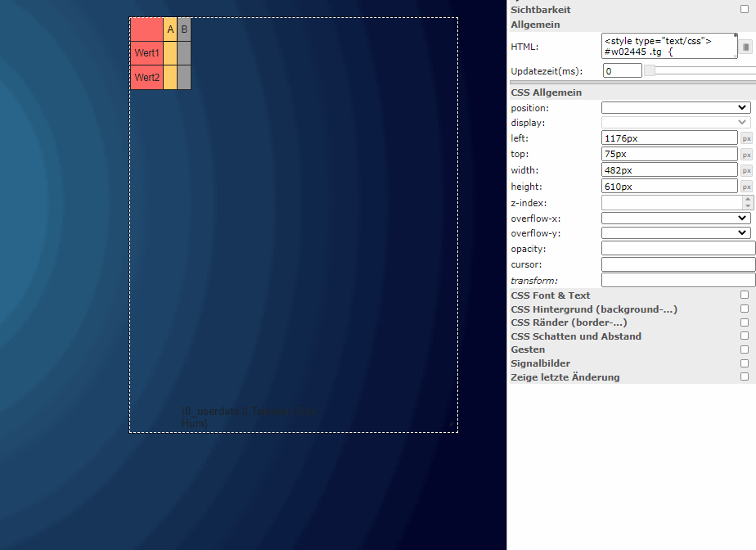Click the CSS Allgemein section header
The height and width of the screenshot is (550, 756).
click(547, 92)
